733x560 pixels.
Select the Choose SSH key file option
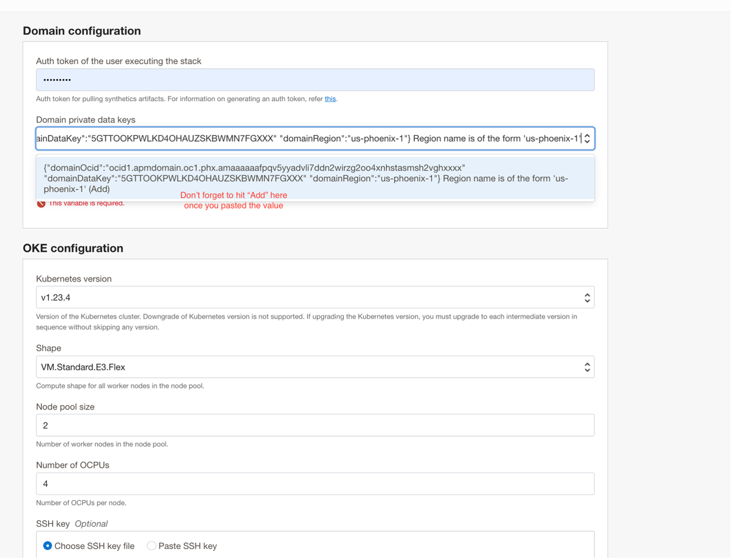pos(48,546)
